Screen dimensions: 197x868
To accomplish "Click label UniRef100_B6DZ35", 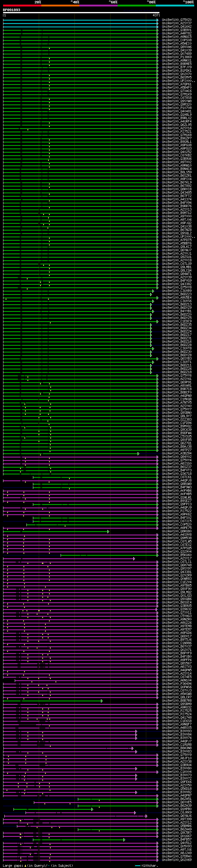I will (x=177, y=325).
